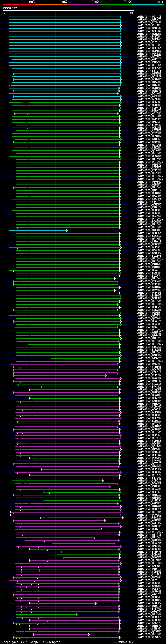166x644 pixels.
Task: Open hit UniRef100_B4FI06
Action: [x=149, y=40]
